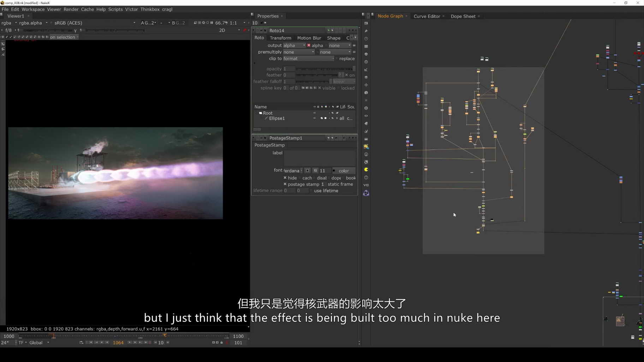
Task: Adjust the viewer gamma slider
Action: [x=114, y=30]
